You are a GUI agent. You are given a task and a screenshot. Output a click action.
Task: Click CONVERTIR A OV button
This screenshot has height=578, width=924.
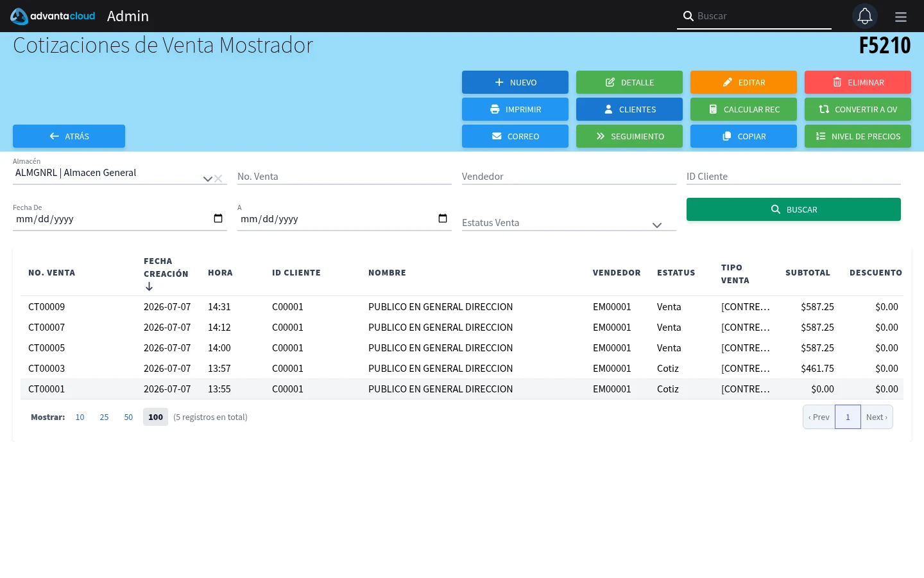coord(858,109)
